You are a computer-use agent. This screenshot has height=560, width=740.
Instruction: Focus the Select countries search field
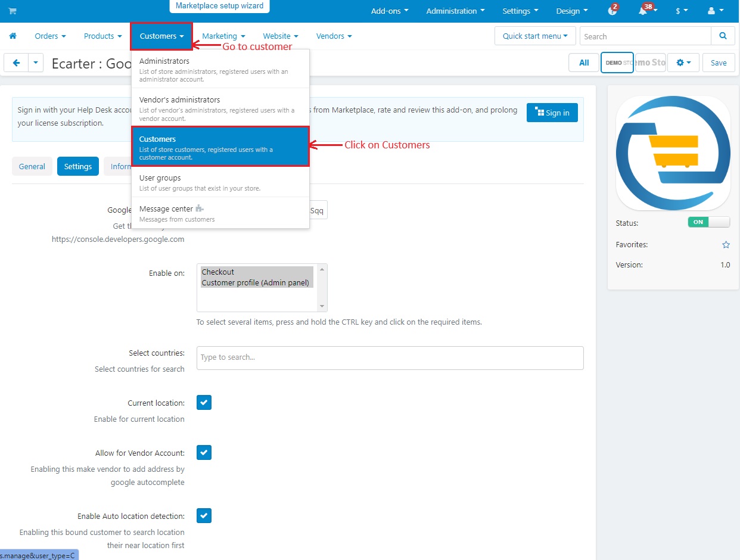click(390, 357)
